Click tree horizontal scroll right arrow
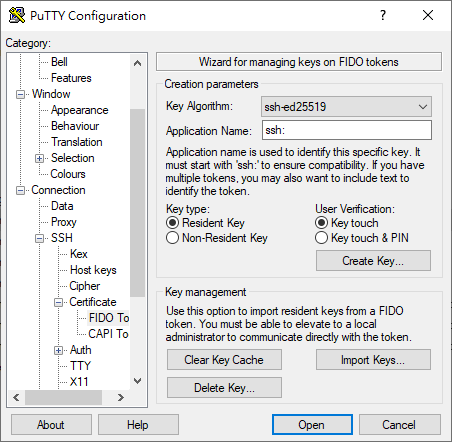452x442 pixels. pyautogui.click(x=121, y=397)
